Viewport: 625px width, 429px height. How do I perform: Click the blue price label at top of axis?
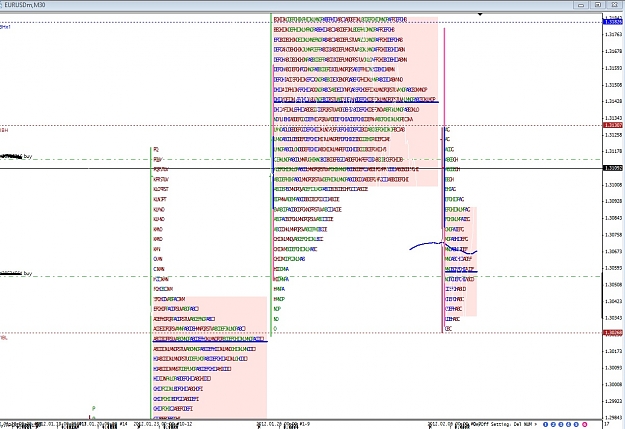[614, 22]
